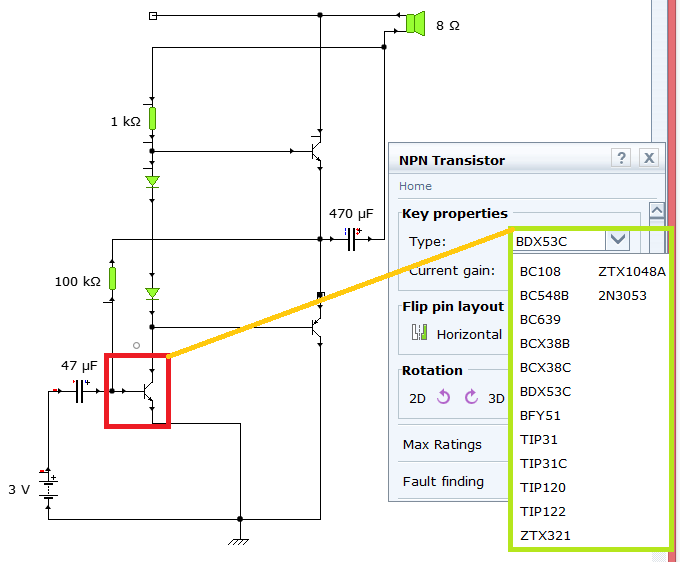Rotate component counter-clockwise
Image resolution: width=680 pixels, height=562 pixels.
[x=443, y=397]
